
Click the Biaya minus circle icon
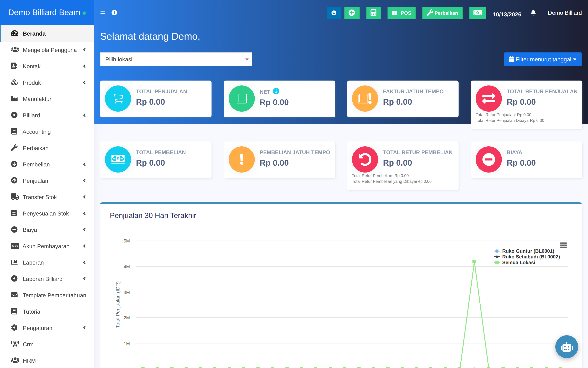coord(489,159)
